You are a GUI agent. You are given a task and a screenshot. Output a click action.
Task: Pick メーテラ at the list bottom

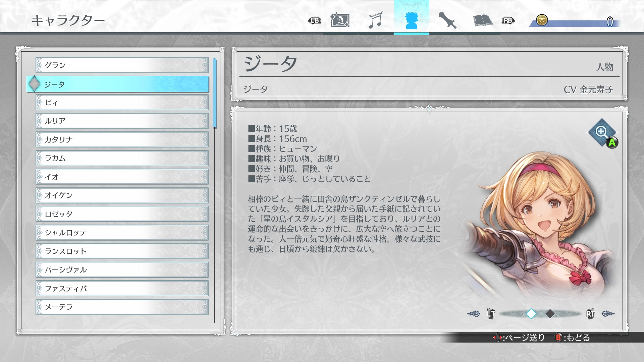(x=122, y=307)
